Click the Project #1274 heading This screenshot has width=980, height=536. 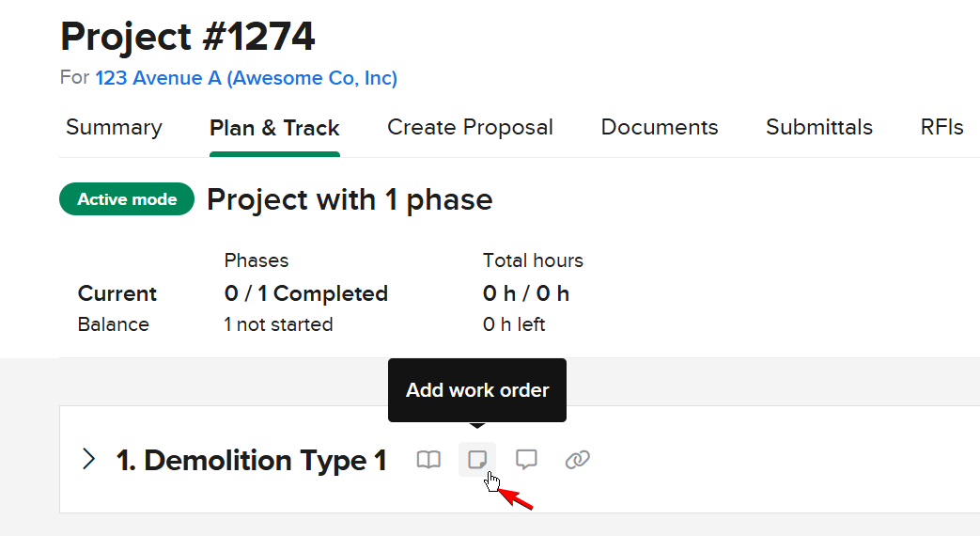point(188,38)
